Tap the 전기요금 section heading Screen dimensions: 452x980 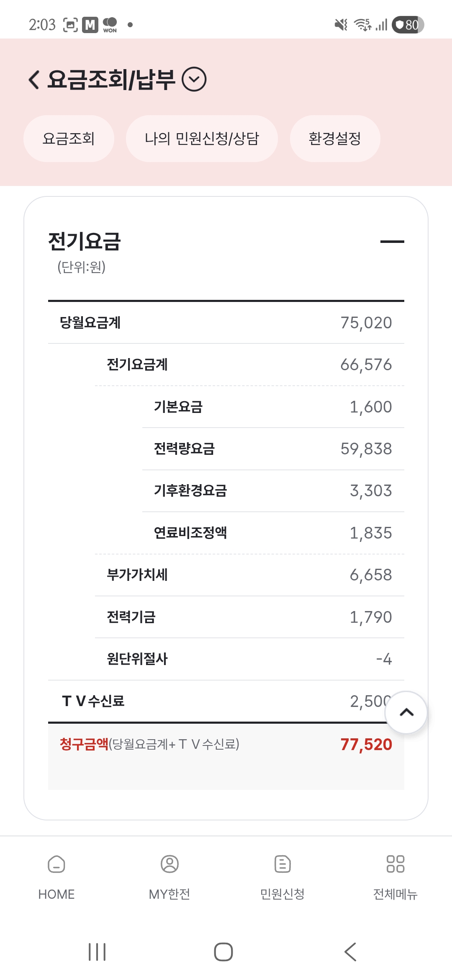[x=85, y=242]
